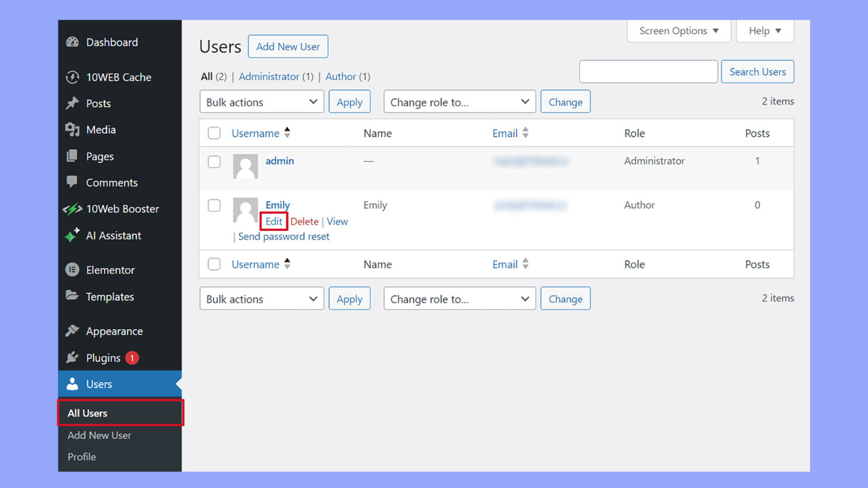The image size is (868, 488).
Task: Check the admin user's checkbox
Action: pos(214,161)
